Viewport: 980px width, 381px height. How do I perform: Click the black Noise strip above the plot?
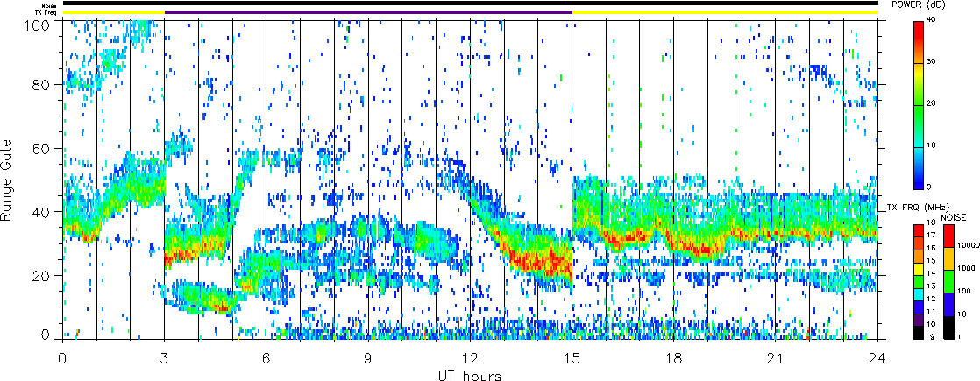click(x=470, y=4)
